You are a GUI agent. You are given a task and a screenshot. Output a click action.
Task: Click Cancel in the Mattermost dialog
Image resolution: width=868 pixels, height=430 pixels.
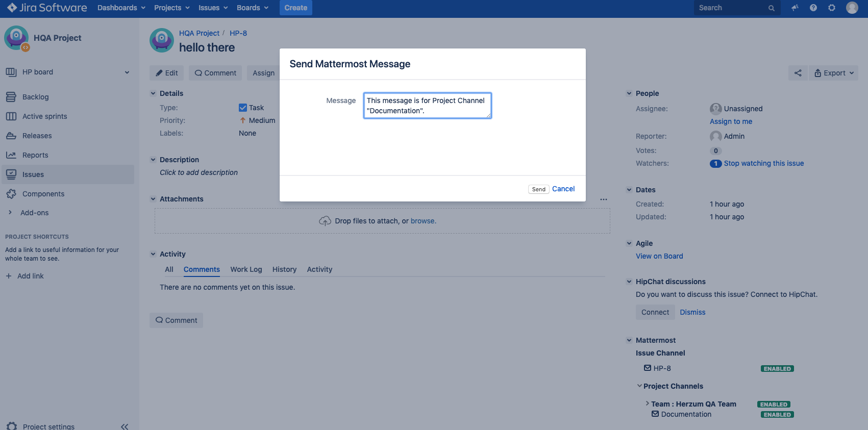tap(563, 189)
